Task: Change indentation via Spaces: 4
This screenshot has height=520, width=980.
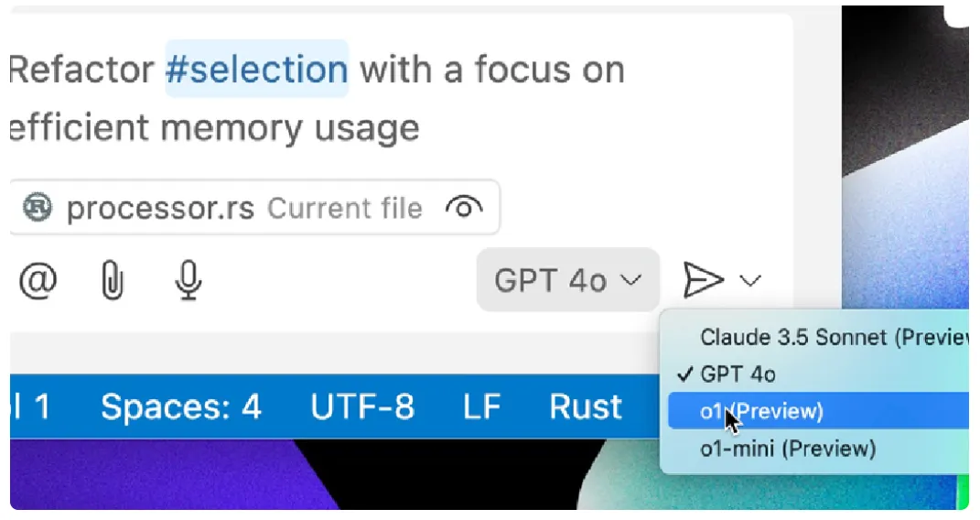Action: [180, 406]
